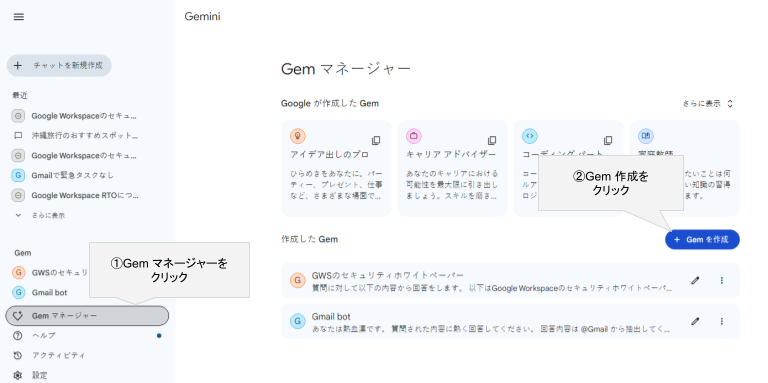Screen dimensions: 768x383
Task: Click the Gem を作成 button
Action: click(x=702, y=239)
